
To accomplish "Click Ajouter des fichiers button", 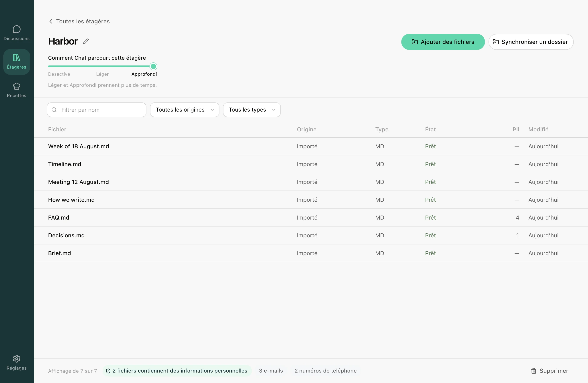I will 443,42.
